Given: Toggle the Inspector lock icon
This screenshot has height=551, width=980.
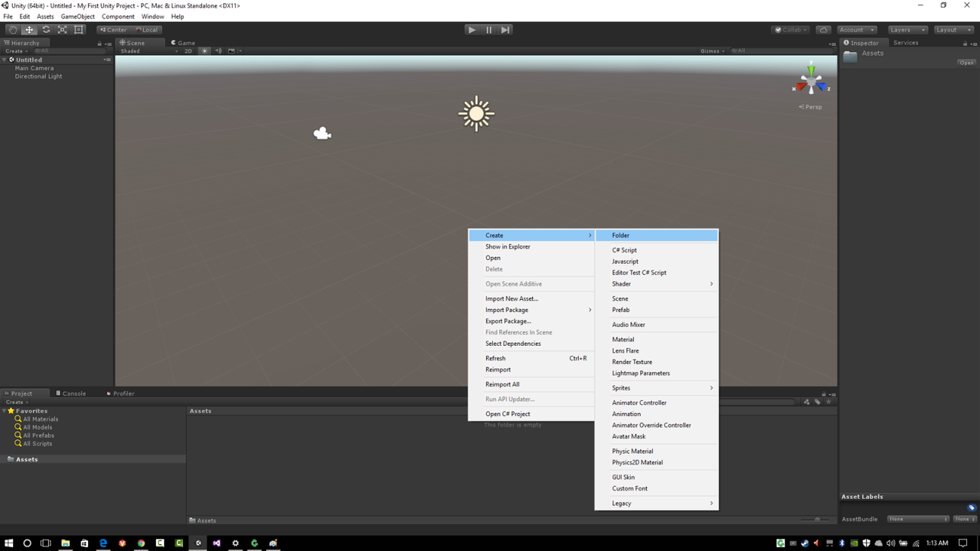Looking at the screenshot, I should pyautogui.click(x=965, y=44).
